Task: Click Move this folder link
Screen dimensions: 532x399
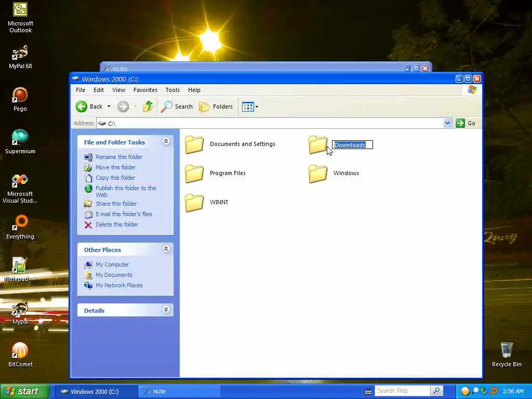Action: (115, 167)
